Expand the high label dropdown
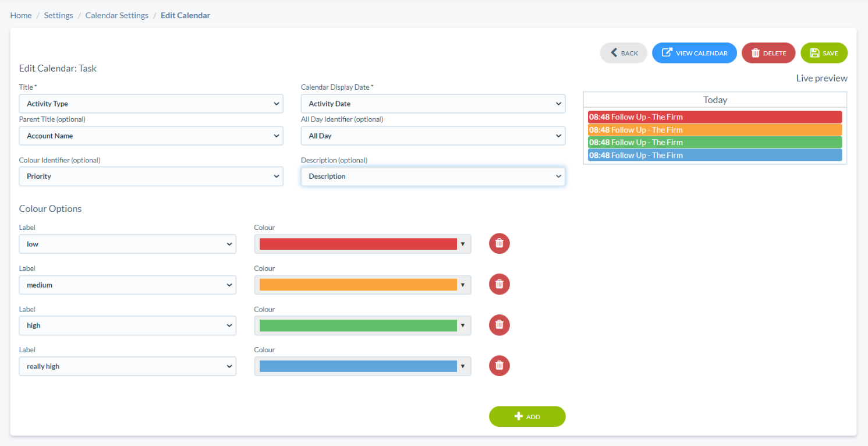 tap(127, 325)
